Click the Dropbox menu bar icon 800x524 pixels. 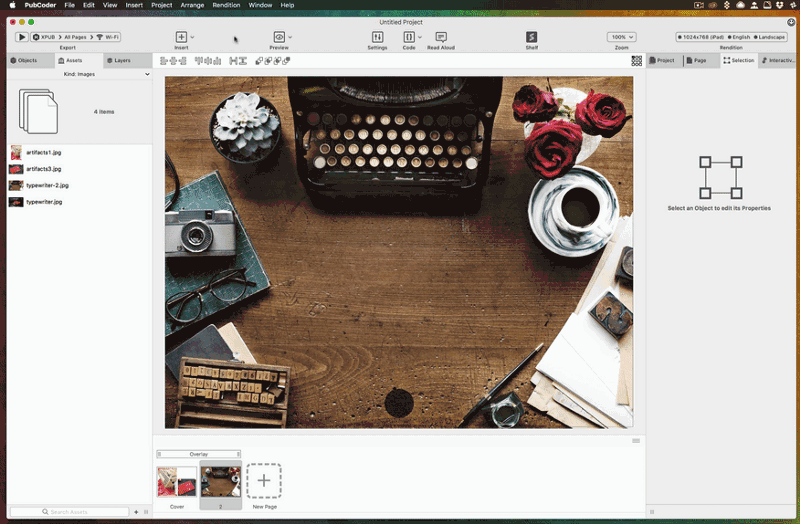779,5
